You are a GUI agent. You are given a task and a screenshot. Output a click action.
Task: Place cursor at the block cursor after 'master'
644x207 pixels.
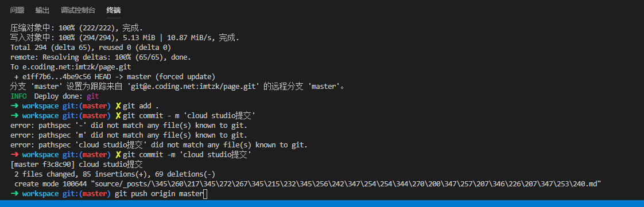point(205,193)
